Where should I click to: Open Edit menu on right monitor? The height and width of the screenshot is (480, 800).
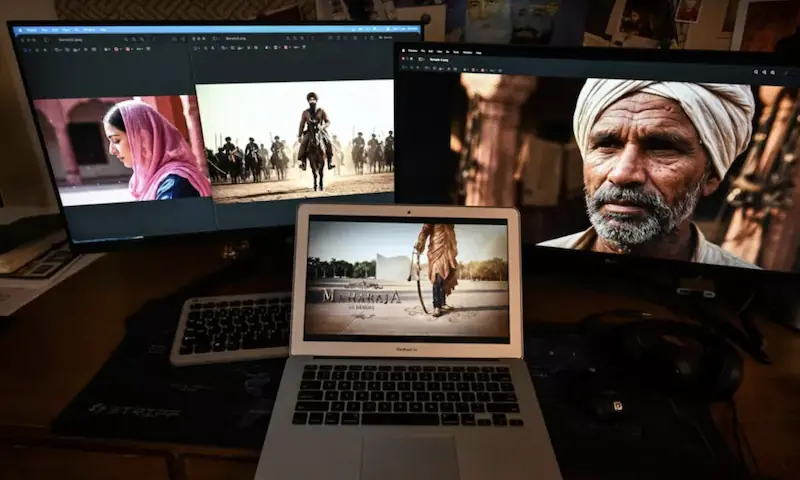(x=431, y=52)
